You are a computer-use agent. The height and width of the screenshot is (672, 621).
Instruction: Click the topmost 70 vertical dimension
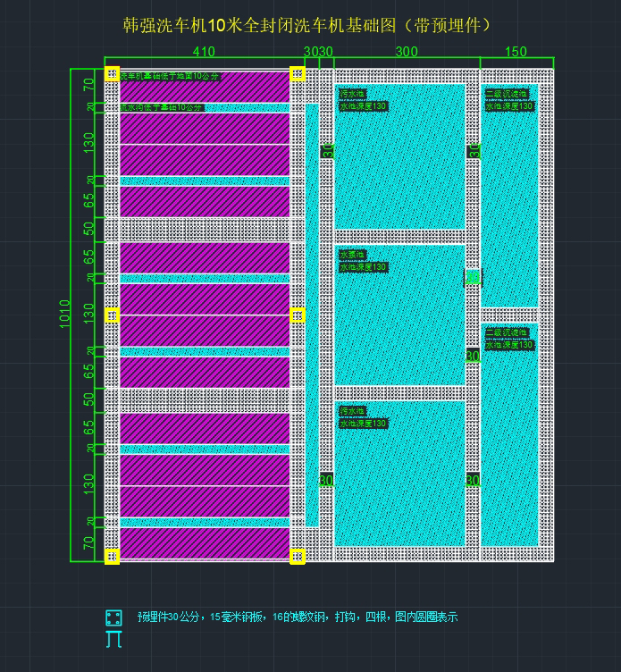(x=88, y=84)
